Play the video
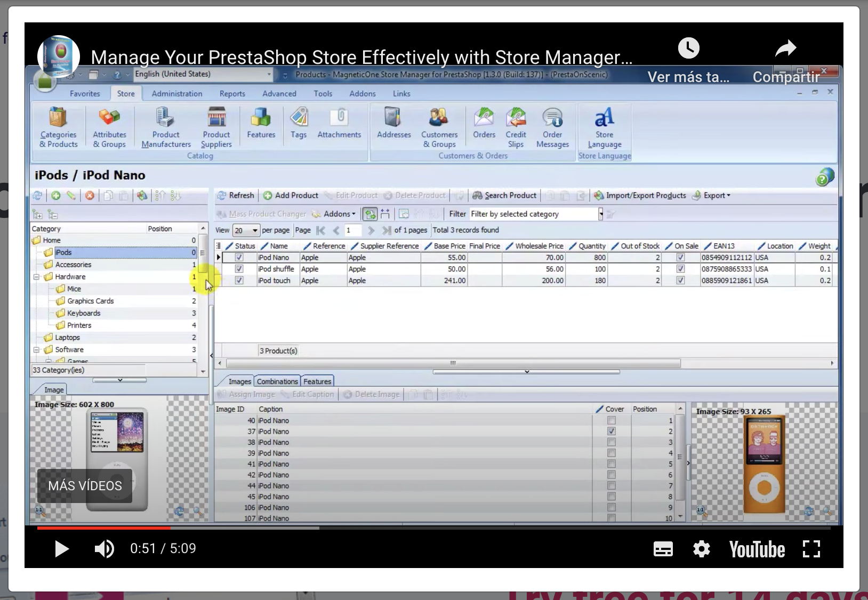The image size is (868, 600). [62, 549]
